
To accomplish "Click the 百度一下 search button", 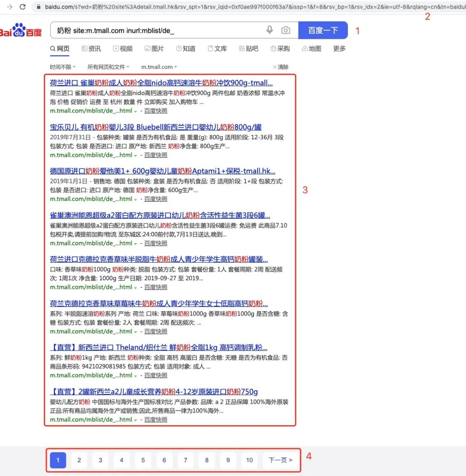I will point(323,30).
